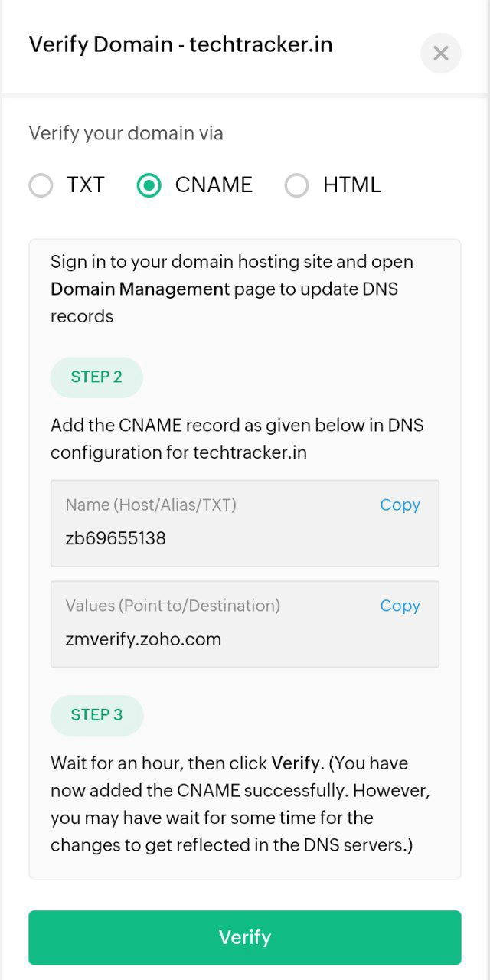Screen dimensions: 490x980
Task: Click the Values (Point to/Destination) field label
Action: (x=173, y=606)
